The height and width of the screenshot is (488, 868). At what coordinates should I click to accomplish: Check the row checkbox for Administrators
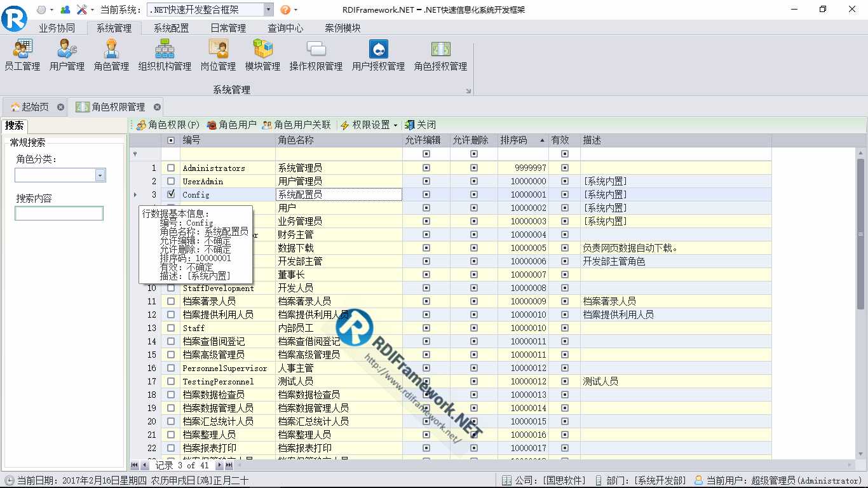(170, 168)
